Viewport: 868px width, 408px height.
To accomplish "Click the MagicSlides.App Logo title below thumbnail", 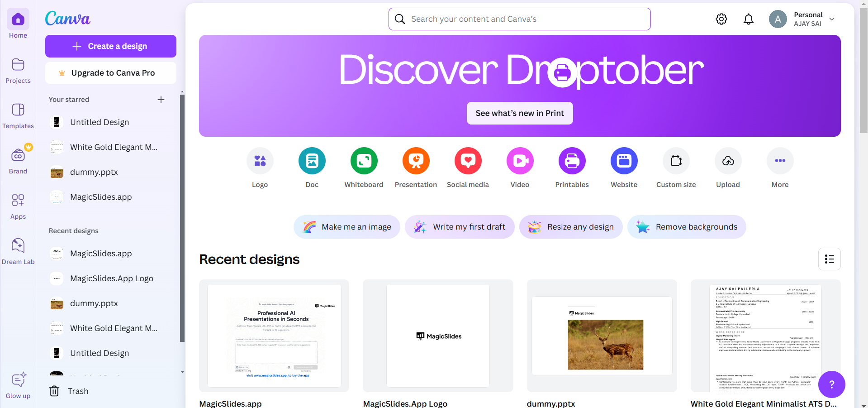I will tap(405, 403).
